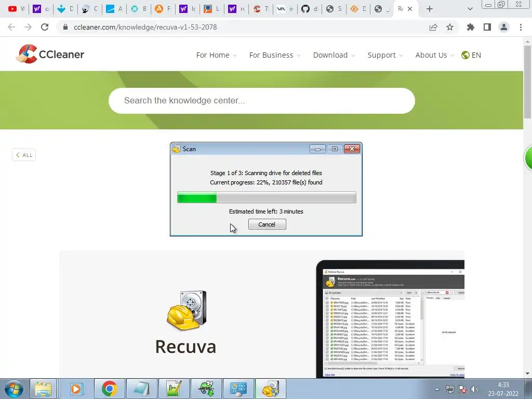Viewport: 532px width, 399px height.
Task: Open the volume speaker tray icon
Action: [475, 389]
